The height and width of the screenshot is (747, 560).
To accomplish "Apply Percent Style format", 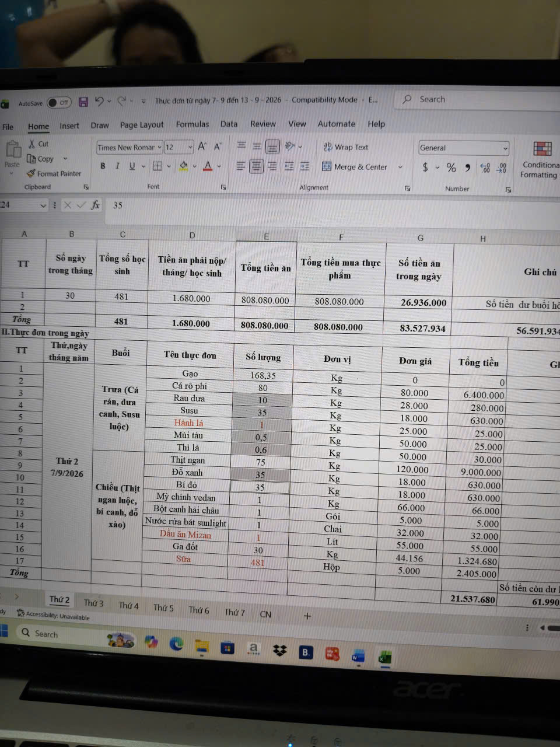I will 451,167.
